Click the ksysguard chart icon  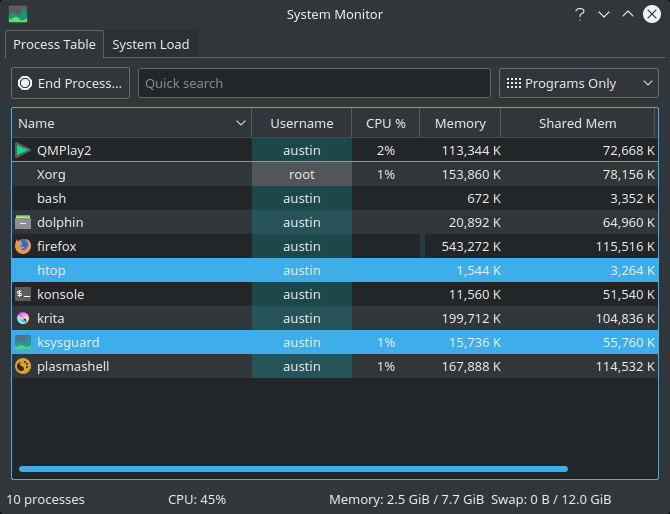point(23,342)
